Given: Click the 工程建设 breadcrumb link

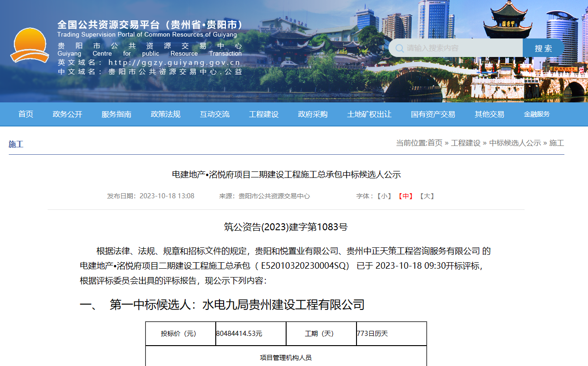Looking at the screenshot, I should click(465, 143).
